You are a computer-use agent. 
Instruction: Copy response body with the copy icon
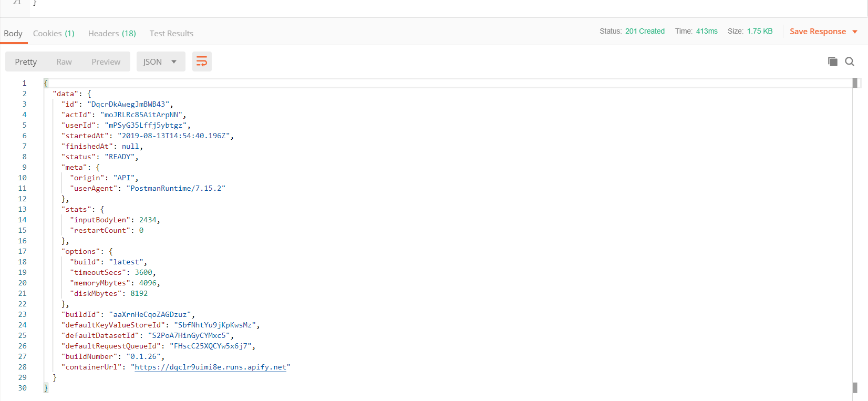833,61
